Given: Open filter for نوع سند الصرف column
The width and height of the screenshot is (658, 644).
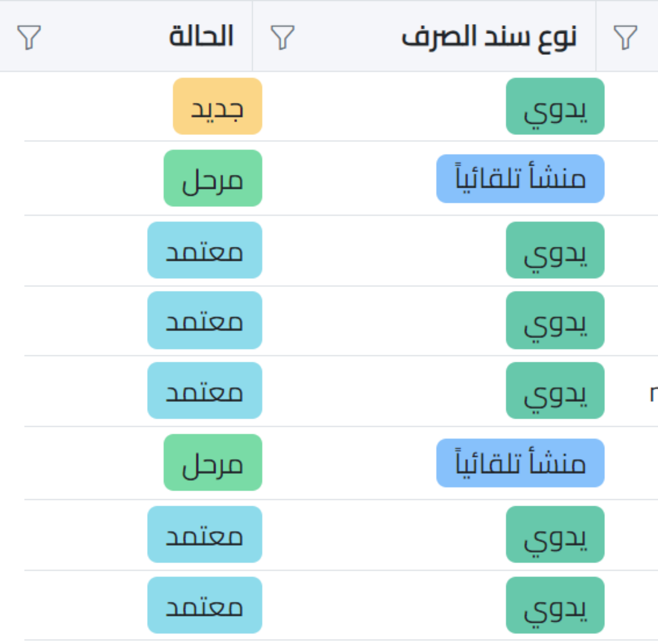Looking at the screenshot, I should (282, 37).
